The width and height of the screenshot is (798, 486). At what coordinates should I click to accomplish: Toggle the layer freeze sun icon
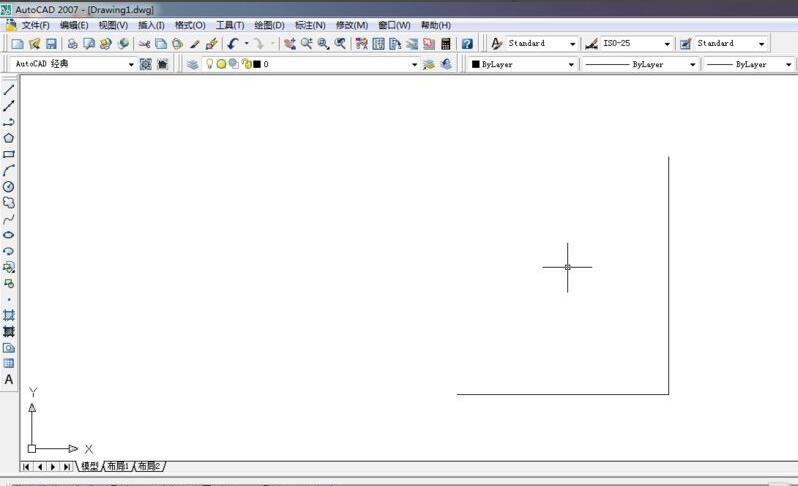221,64
